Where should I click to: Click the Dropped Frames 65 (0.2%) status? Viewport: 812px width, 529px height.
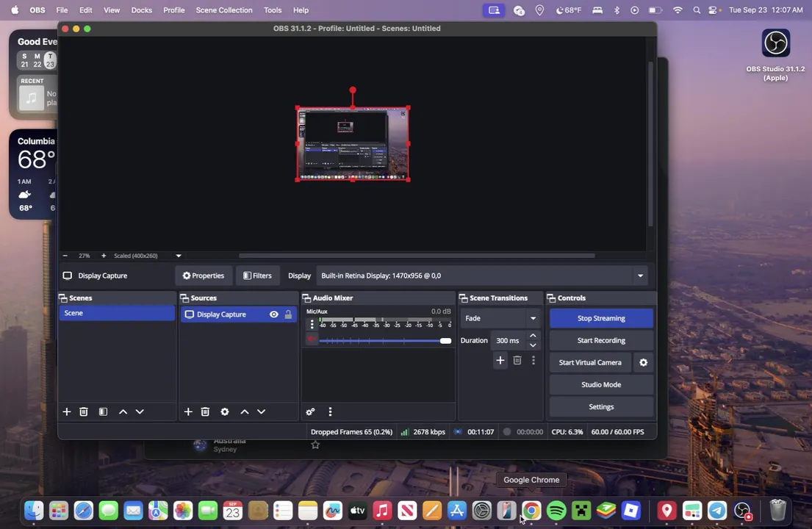click(352, 432)
